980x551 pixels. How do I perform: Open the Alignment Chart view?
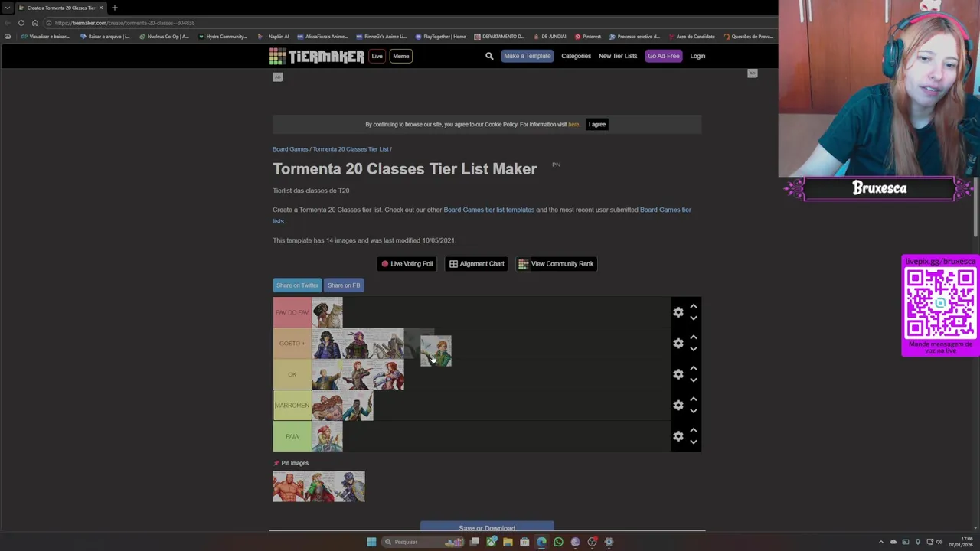476,264
